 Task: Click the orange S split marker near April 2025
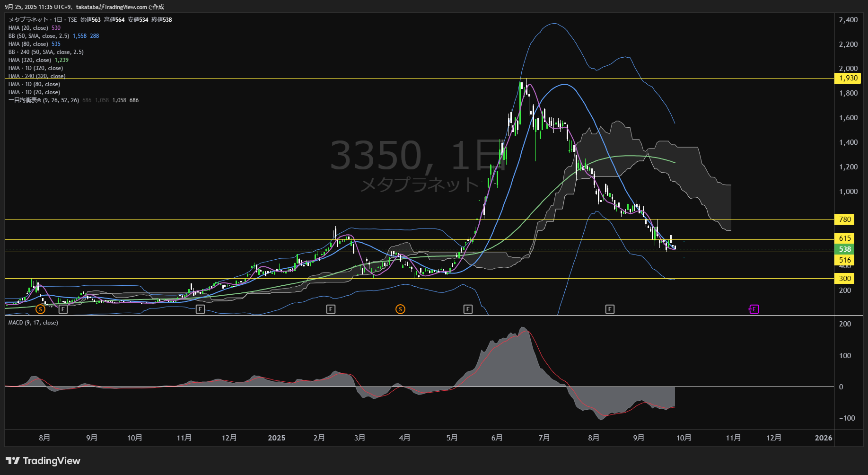click(x=400, y=309)
